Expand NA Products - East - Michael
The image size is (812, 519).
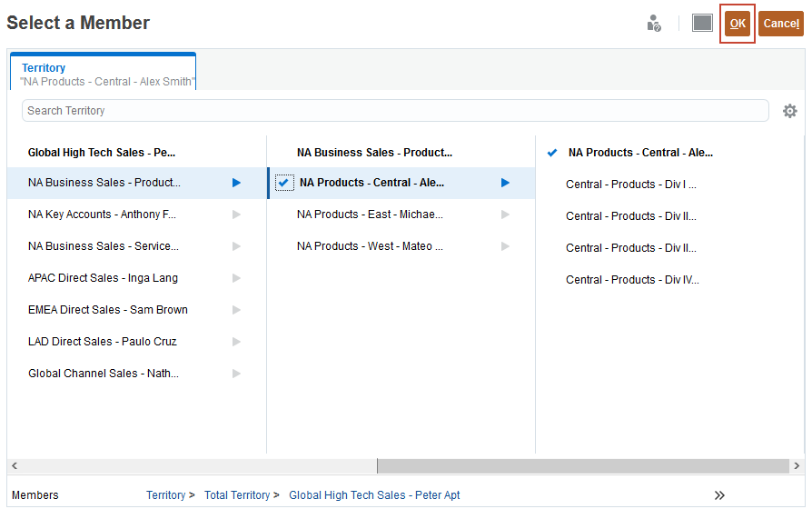[x=505, y=215]
